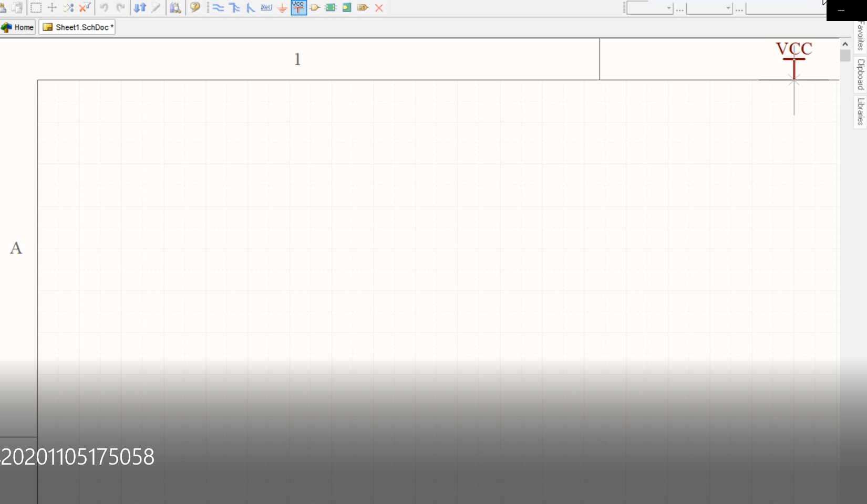Select the Place Wire tool

point(218,8)
